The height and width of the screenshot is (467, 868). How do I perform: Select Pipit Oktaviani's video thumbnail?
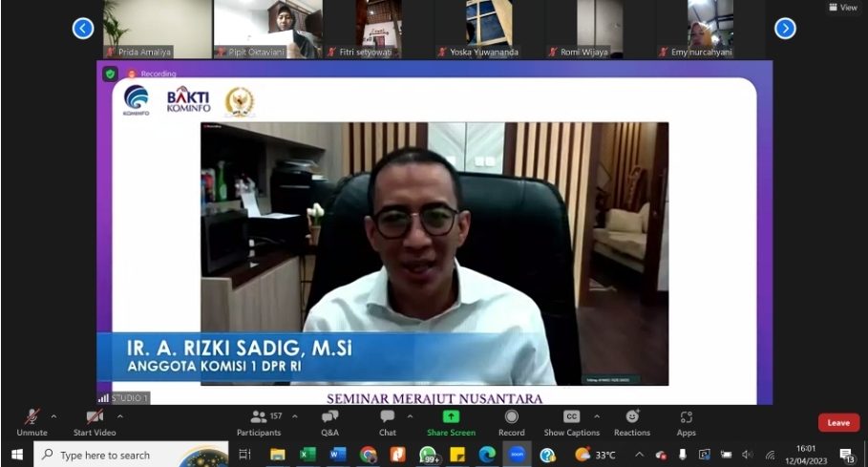tap(268, 29)
